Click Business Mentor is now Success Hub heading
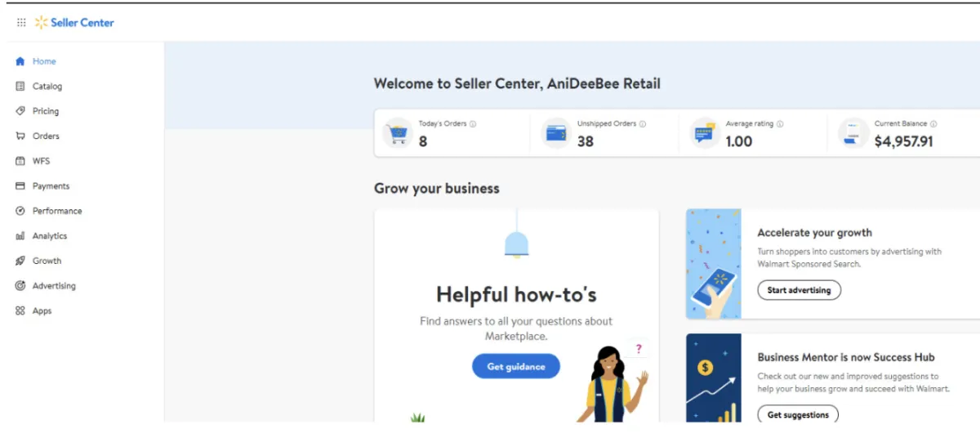 point(846,357)
